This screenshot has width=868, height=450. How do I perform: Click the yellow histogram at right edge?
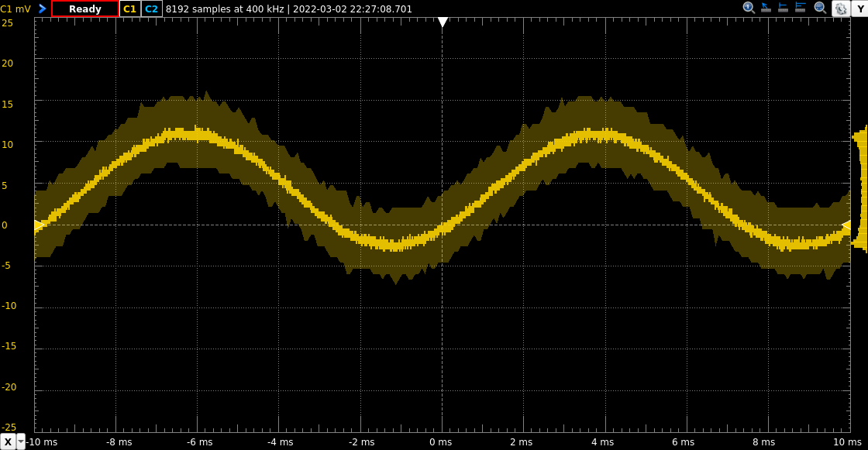coord(859,188)
